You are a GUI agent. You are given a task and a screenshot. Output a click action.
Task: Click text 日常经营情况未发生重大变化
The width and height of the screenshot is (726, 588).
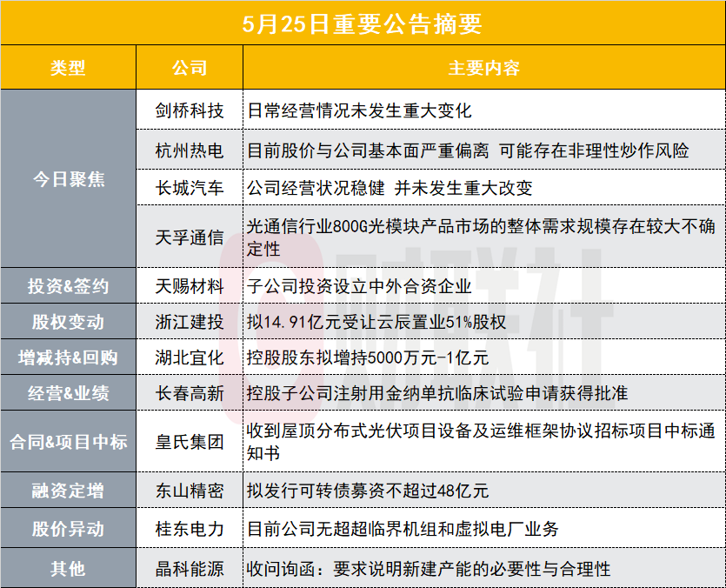359,110
